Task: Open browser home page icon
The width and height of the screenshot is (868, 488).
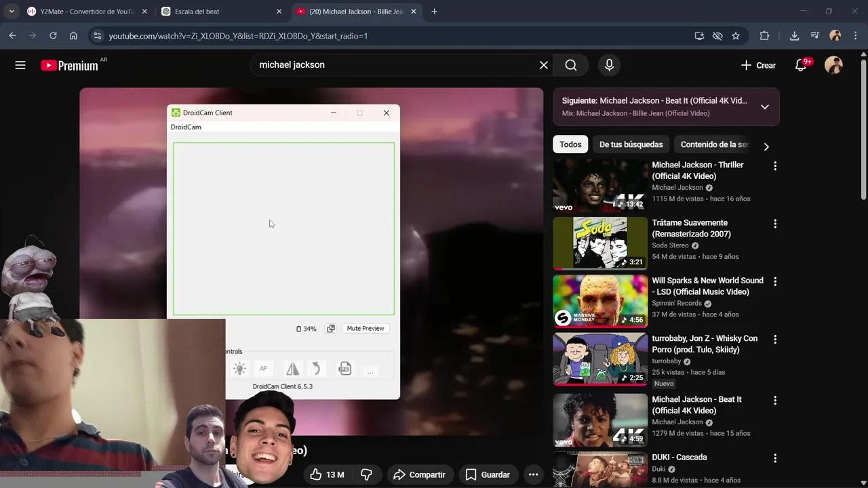Action: click(73, 36)
